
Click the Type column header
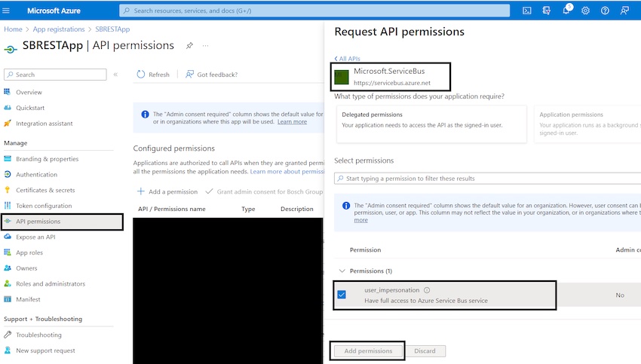click(248, 209)
